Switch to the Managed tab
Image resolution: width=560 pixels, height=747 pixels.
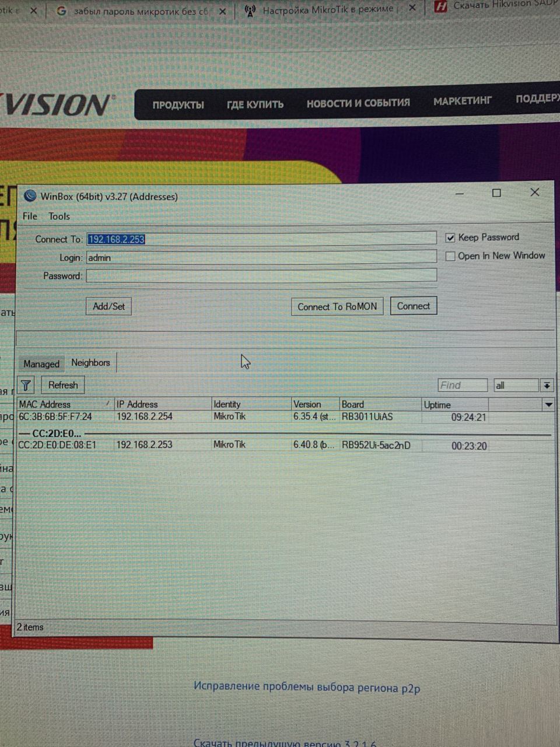click(41, 364)
